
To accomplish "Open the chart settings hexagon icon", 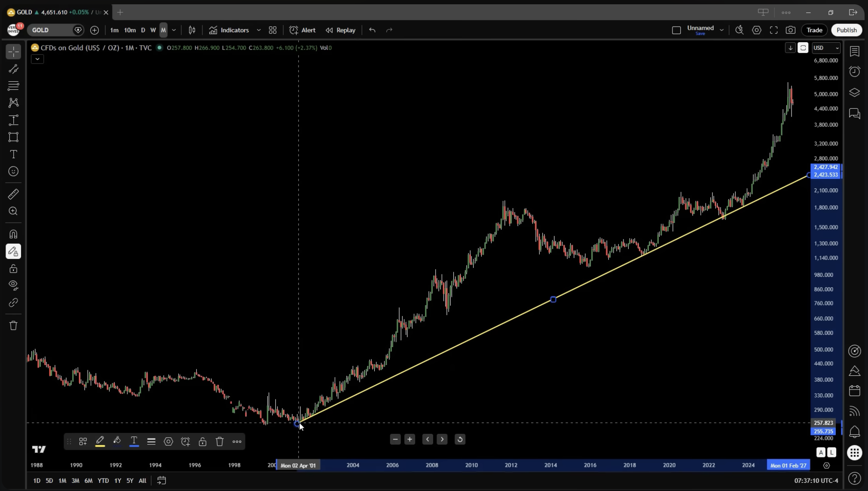I will tap(756, 30).
